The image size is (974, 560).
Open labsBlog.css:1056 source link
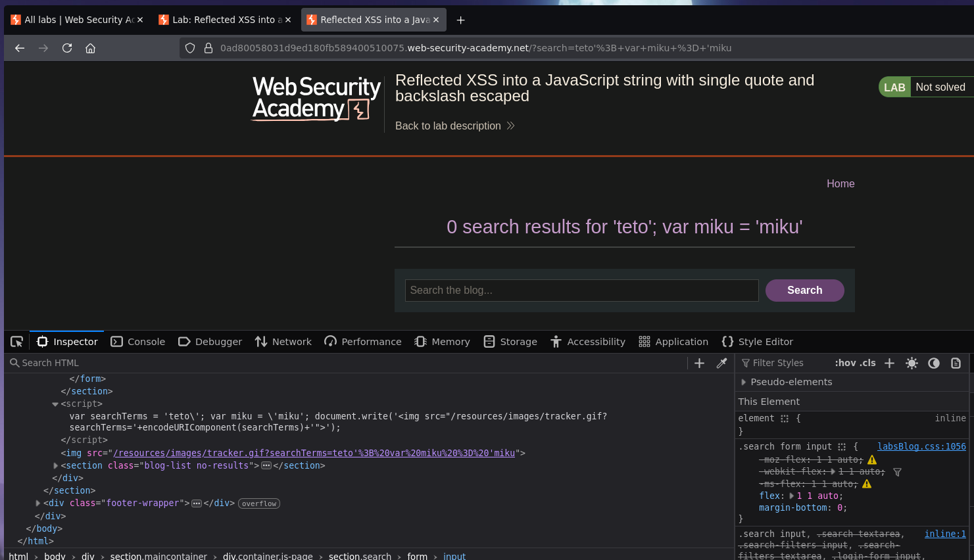click(921, 447)
